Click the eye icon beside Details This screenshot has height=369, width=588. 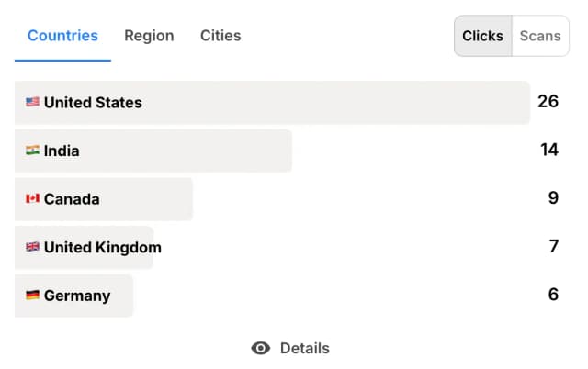261,348
